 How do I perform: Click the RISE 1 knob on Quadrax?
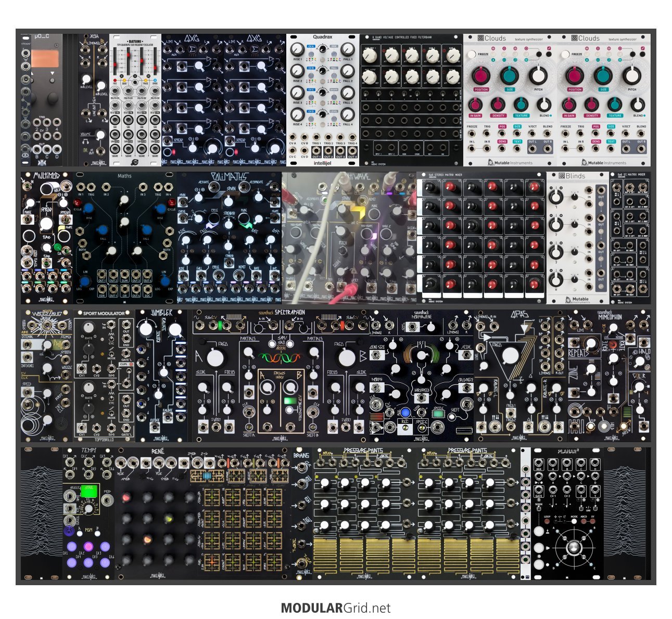pyautogui.click(x=298, y=50)
